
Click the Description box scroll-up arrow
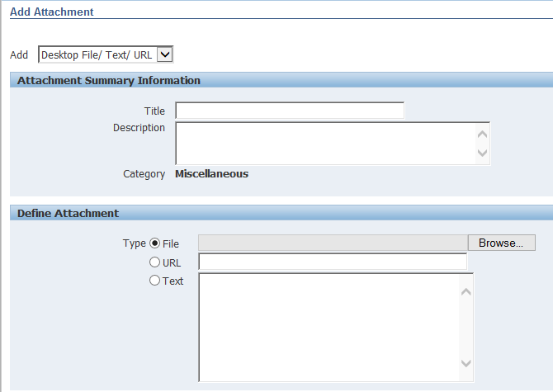tap(483, 133)
